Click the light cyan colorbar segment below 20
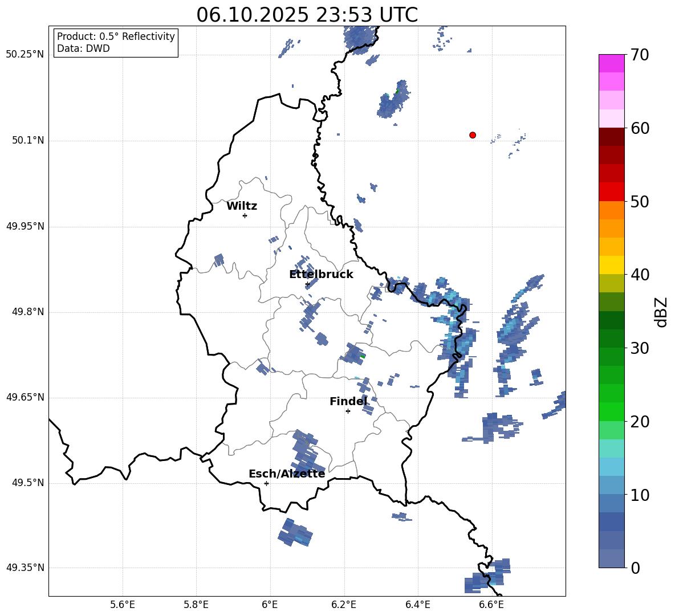 coord(612,448)
